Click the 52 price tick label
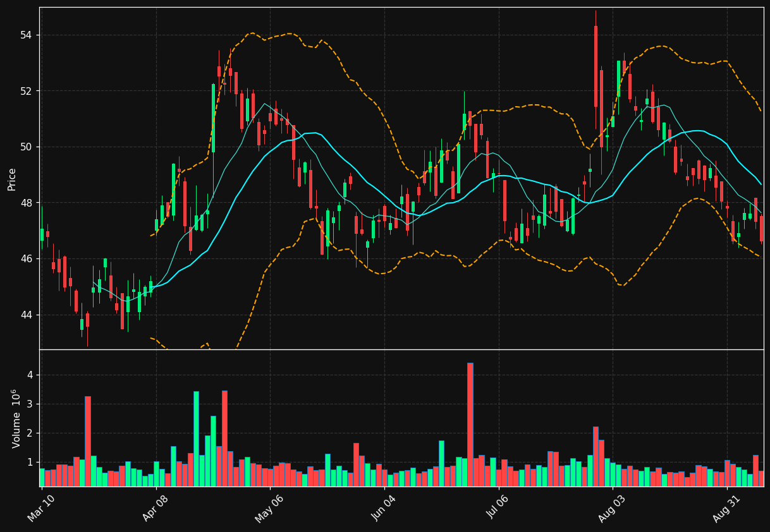770x532 pixels. pos(27,91)
